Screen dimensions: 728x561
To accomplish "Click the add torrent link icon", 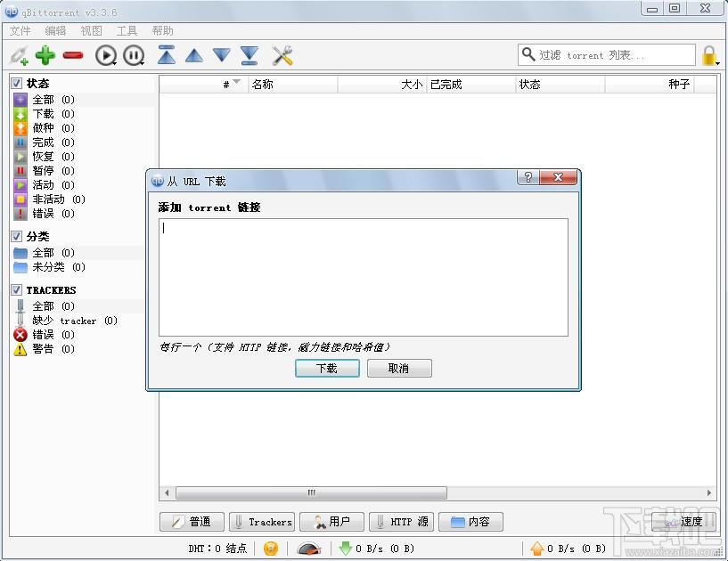I will click(19, 56).
